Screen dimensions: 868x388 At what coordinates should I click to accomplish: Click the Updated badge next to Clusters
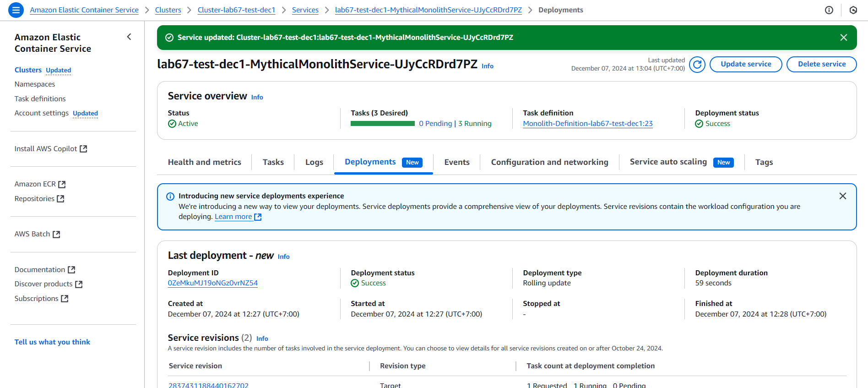coord(59,70)
